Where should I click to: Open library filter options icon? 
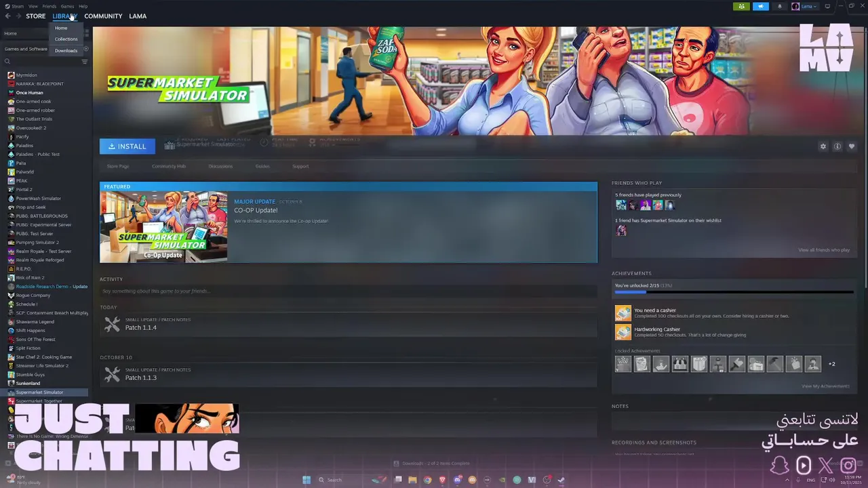pyautogui.click(x=85, y=62)
